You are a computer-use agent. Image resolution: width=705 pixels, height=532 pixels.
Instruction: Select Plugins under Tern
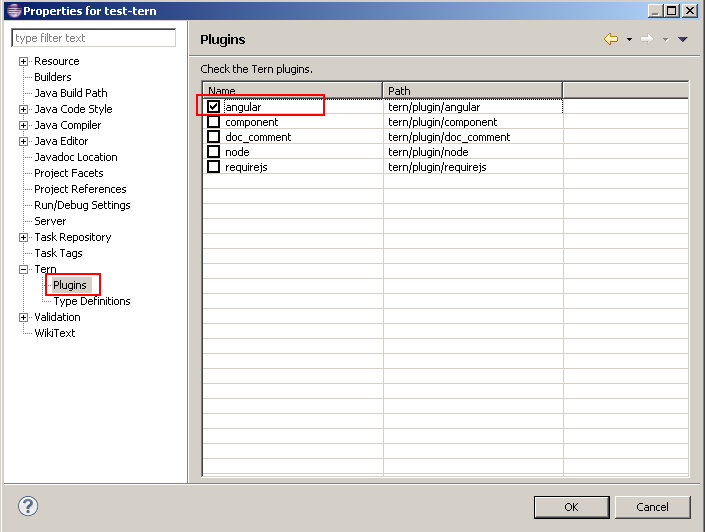click(70, 285)
